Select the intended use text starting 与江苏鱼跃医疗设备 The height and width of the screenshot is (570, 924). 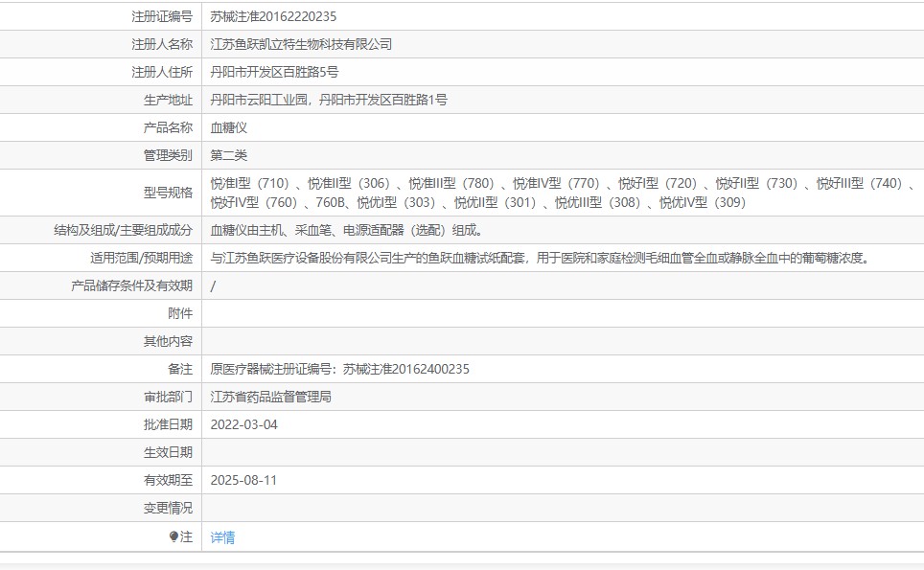541,258
